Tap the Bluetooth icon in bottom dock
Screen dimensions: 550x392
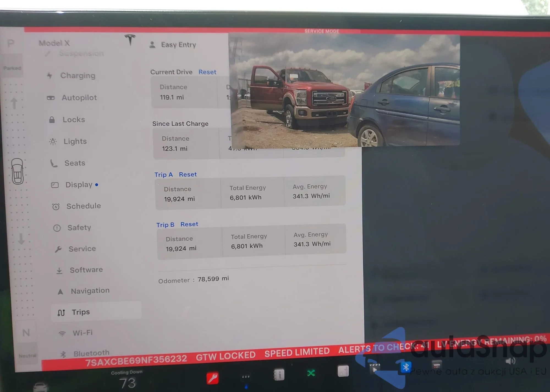point(406,367)
